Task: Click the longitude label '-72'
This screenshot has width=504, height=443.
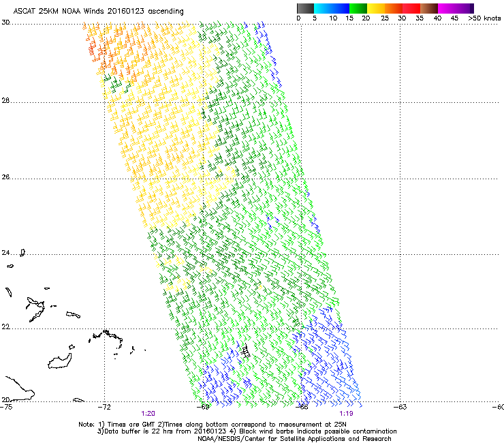Action: 104,408
